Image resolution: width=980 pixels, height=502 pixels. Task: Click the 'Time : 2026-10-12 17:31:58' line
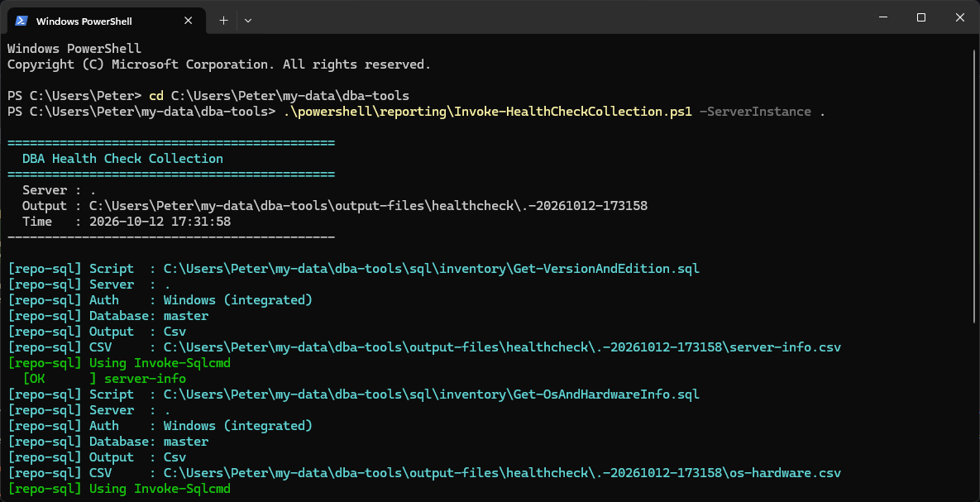pyautogui.click(x=127, y=222)
